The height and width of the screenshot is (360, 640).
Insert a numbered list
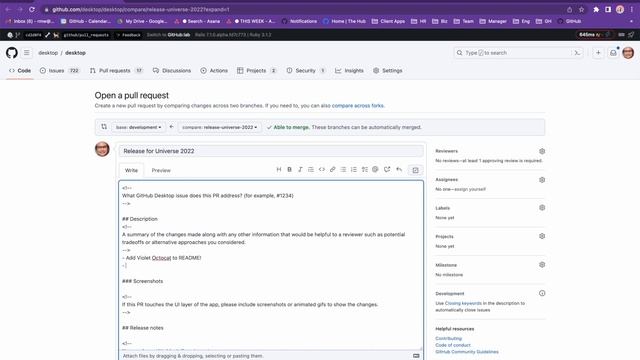point(354,169)
